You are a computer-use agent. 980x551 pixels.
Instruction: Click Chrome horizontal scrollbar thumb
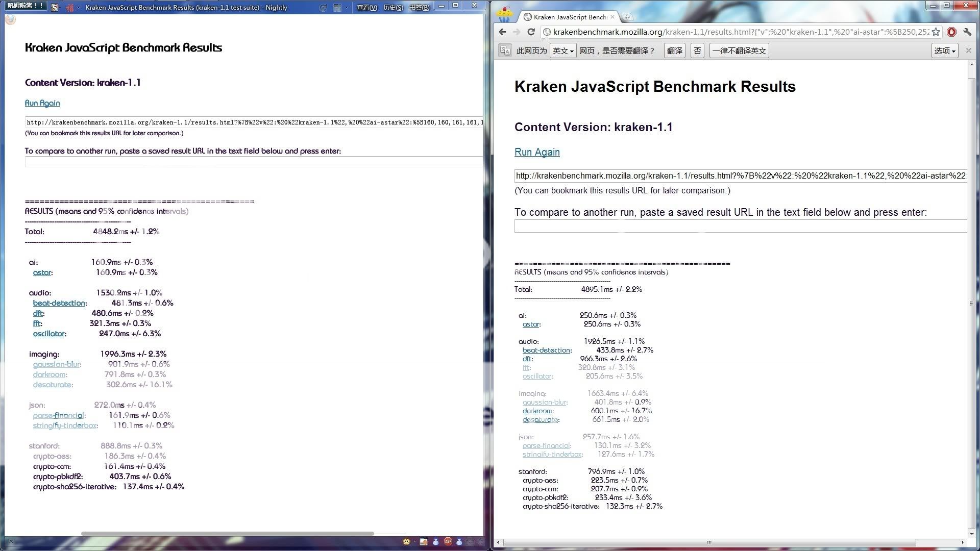click(x=709, y=542)
